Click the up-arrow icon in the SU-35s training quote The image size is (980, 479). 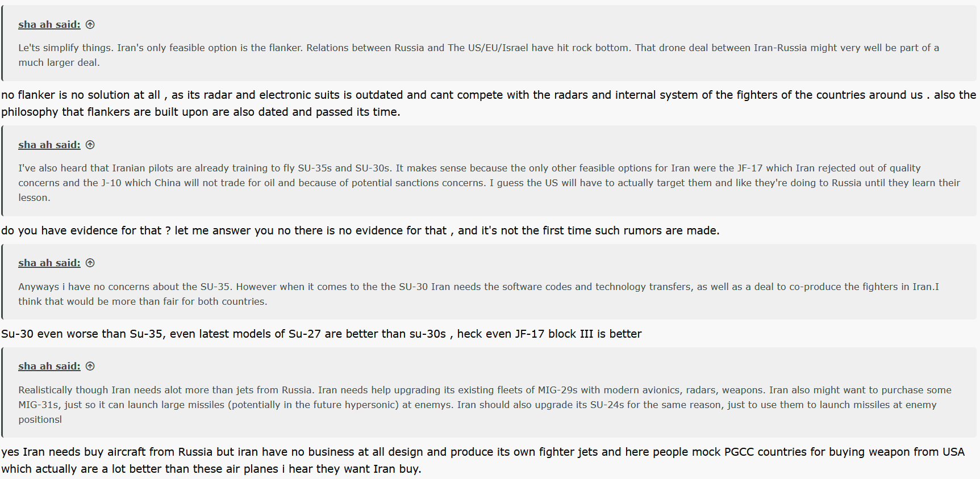[x=90, y=145]
